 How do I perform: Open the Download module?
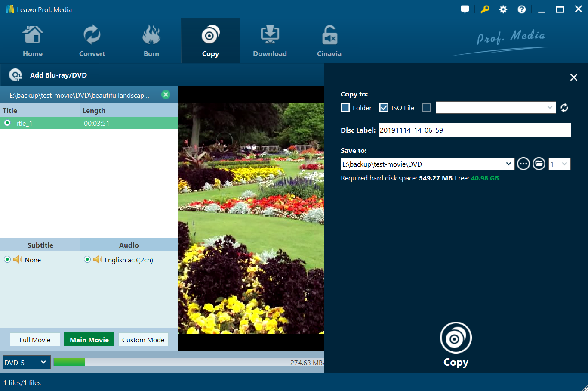(x=270, y=36)
